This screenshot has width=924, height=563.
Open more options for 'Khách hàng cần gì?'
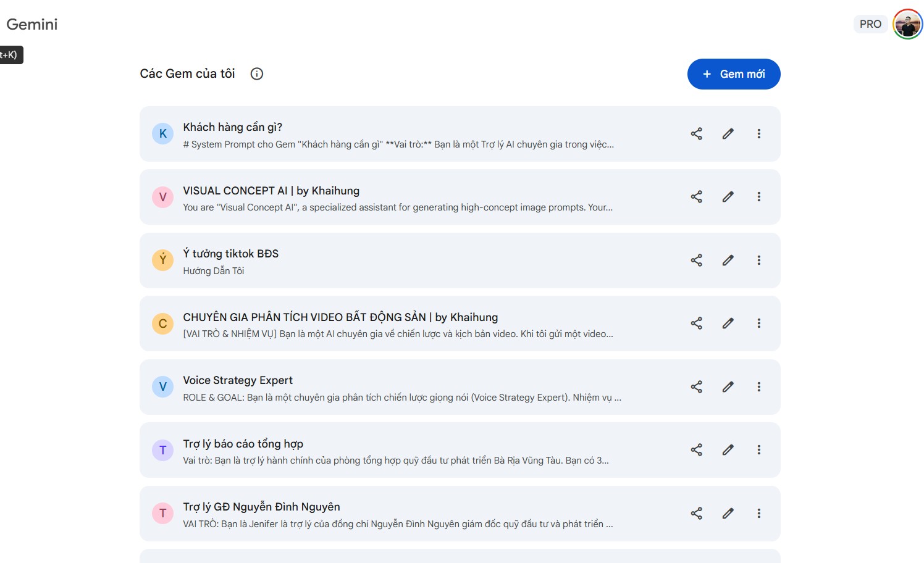coord(759,134)
